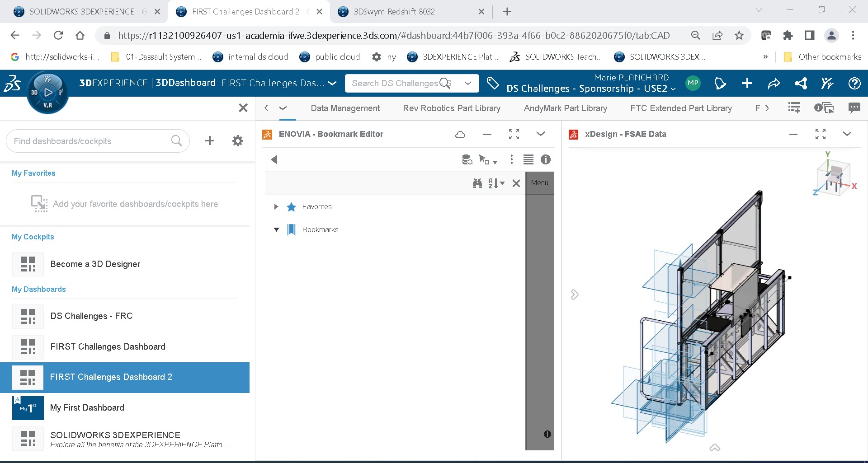Close the dashboards side panel

243,108
